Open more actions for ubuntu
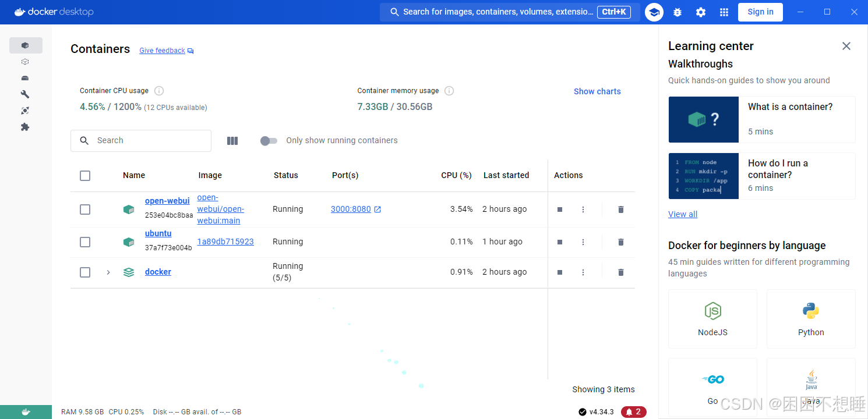The height and width of the screenshot is (419, 868). coord(583,242)
